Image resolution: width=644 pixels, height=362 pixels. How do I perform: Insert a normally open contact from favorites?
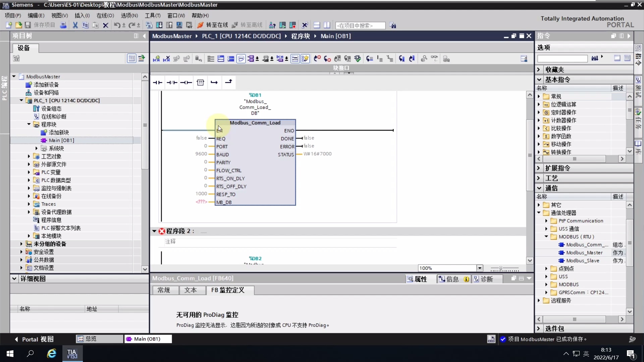pyautogui.click(x=158, y=82)
